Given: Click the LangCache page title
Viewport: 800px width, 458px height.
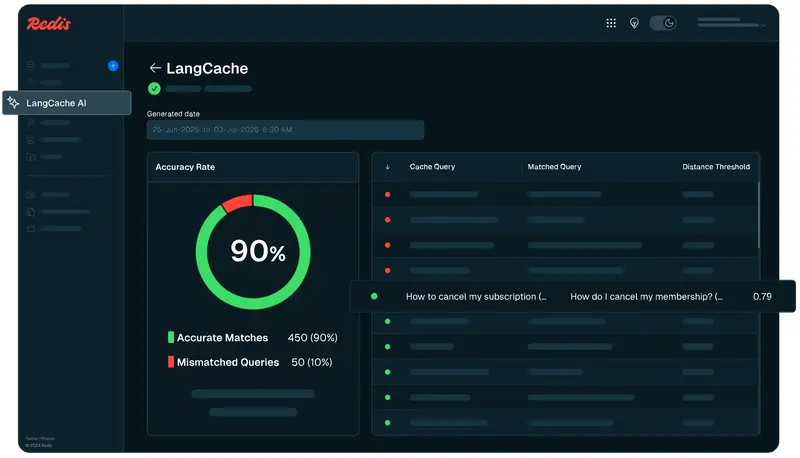Looking at the screenshot, I should click(207, 68).
